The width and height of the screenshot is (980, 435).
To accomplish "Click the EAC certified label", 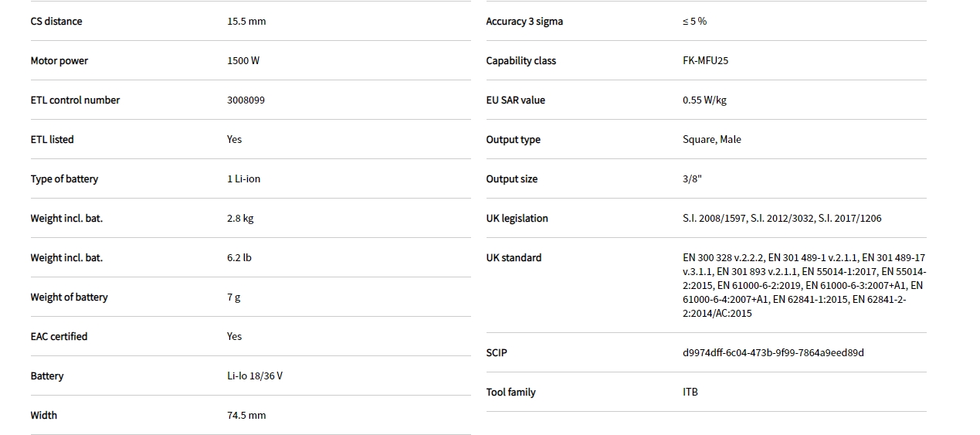I will click(x=59, y=337).
